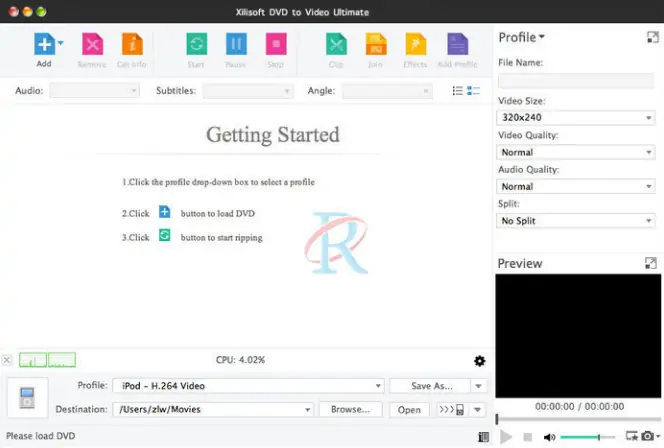
Task: Open the snapshot camera dropdown arrow
Action: 658,436
